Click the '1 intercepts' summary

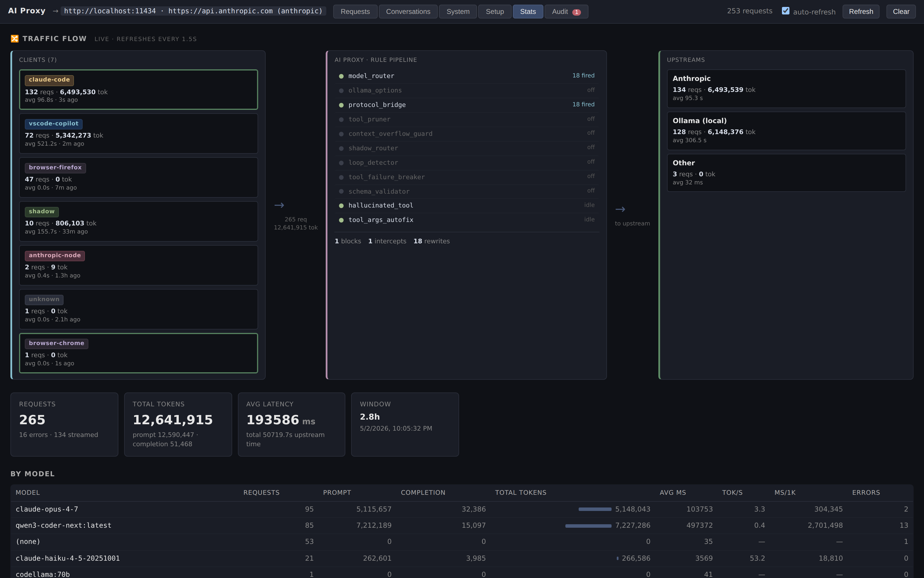(x=387, y=241)
